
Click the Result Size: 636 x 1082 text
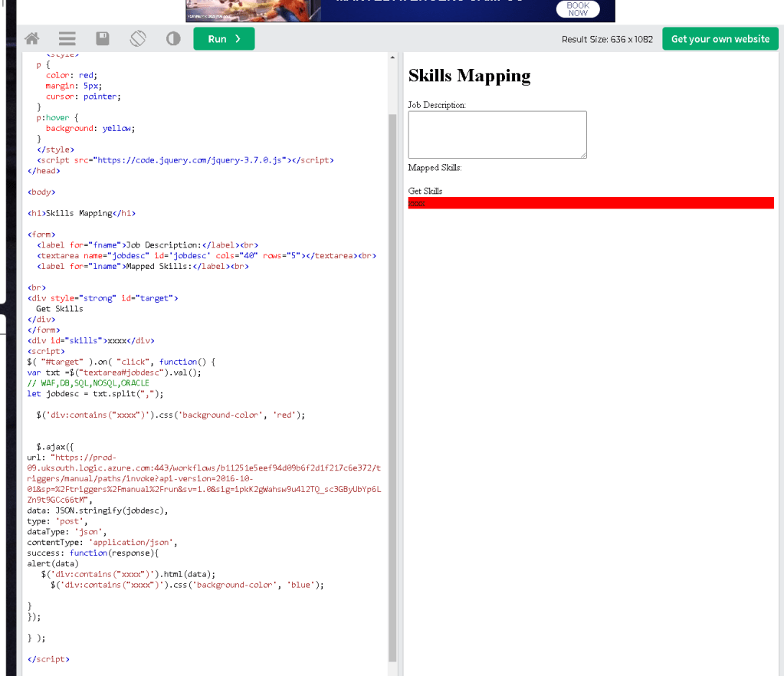coord(607,39)
